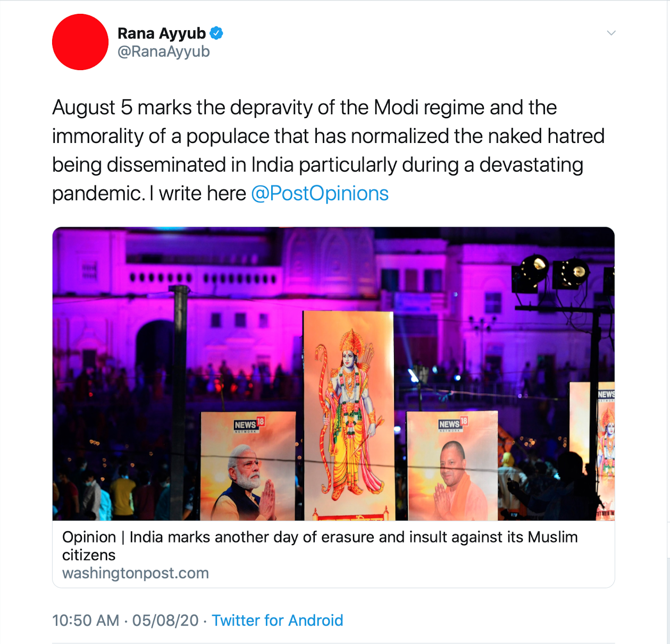The height and width of the screenshot is (644, 670).
Task: Click the blue verified badge
Action: click(216, 33)
